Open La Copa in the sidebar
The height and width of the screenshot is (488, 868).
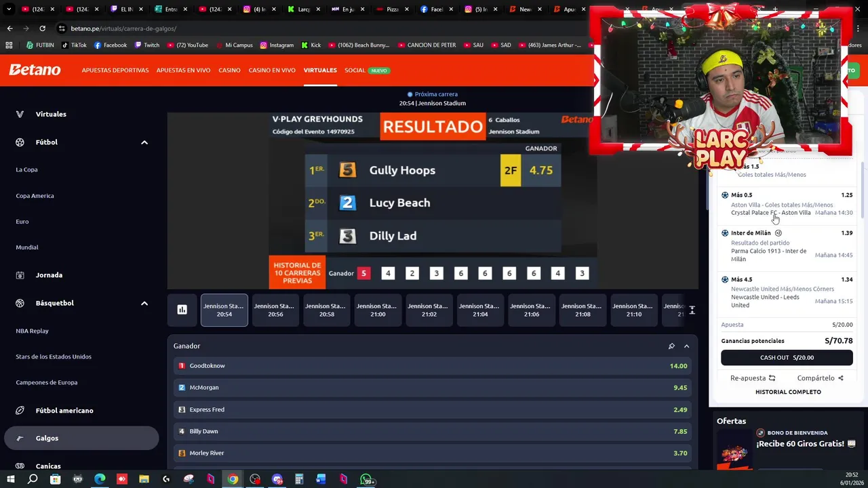26,169
